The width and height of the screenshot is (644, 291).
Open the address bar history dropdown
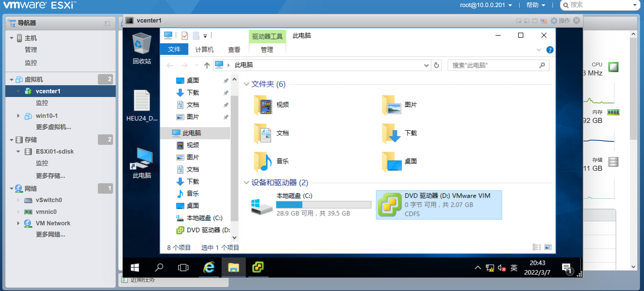pyautogui.click(x=426, y=65)
